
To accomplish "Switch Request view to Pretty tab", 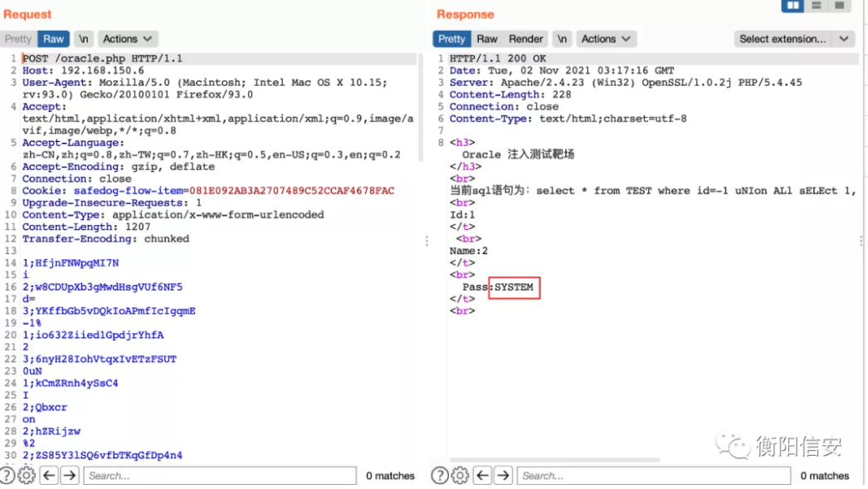I will (18, 39).
